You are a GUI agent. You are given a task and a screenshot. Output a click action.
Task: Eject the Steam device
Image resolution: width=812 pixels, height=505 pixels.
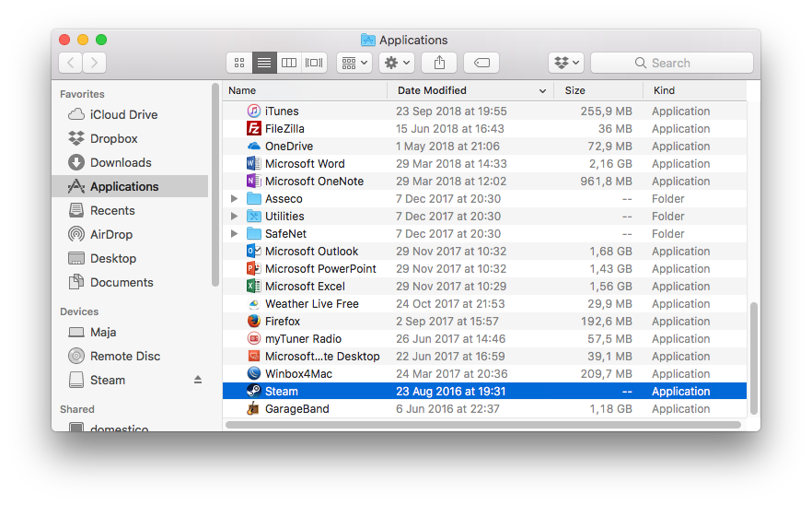pyautogui.click(x=197, y=380)
